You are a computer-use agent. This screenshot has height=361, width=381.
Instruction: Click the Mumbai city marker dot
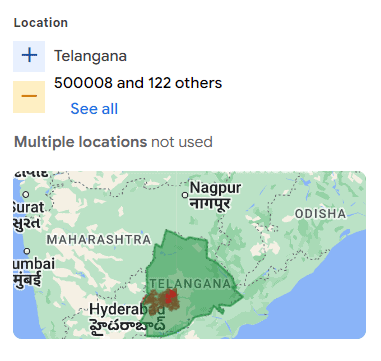coord(27,251)
